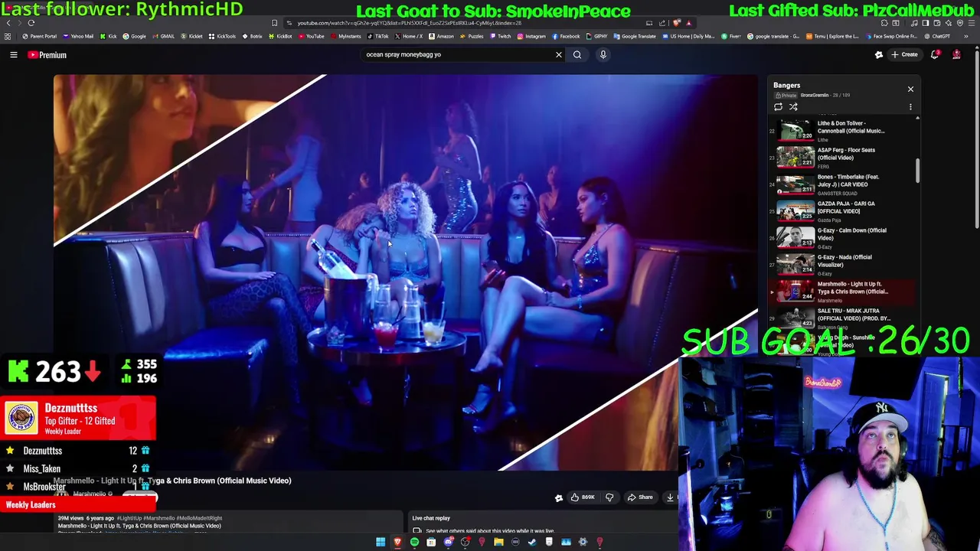Image resolution: width=980 pixels, height=551 pixels.
Task: Play 'Lithe & Don Toliver - Cannonball'
Action: [x=842, y=130]
